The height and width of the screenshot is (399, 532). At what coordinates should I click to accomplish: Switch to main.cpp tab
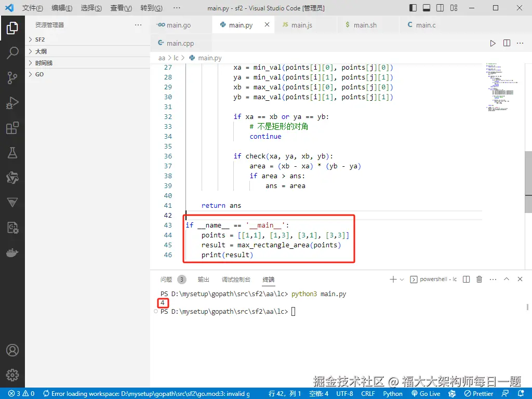pyautogui.click(x=181, y=43)
